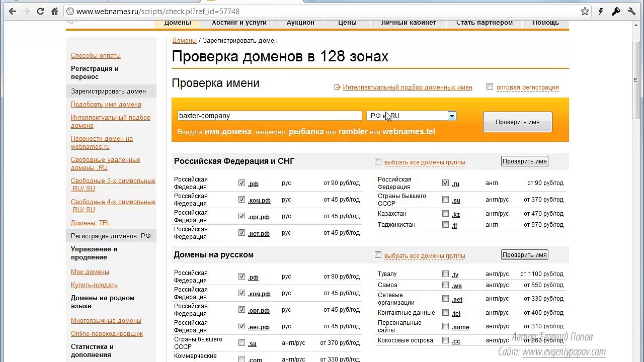Click the .ком.рф link in Российская Федерация и СНГ
The image size is (644, 362).
click(x=259, y=200)
